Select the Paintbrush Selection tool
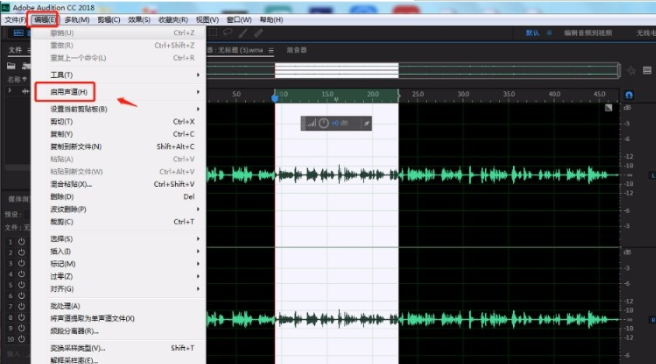The height and width of the screenshot is (364, 656). coord(243,33)
